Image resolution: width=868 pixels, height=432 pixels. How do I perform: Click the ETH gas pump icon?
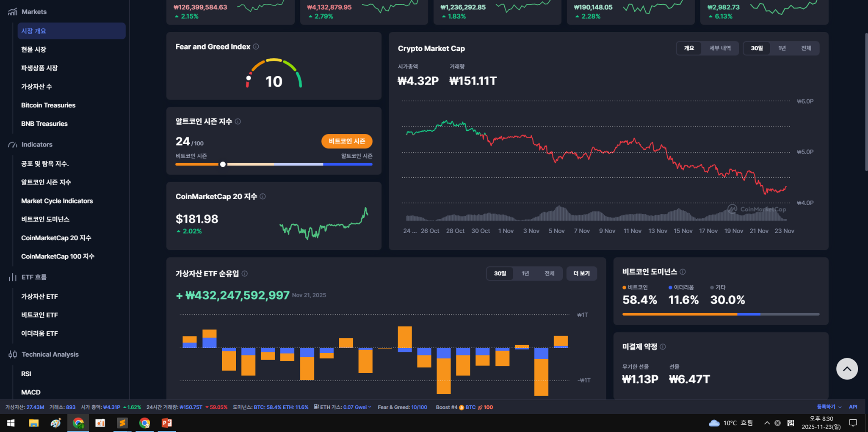(x=316, y=407)
